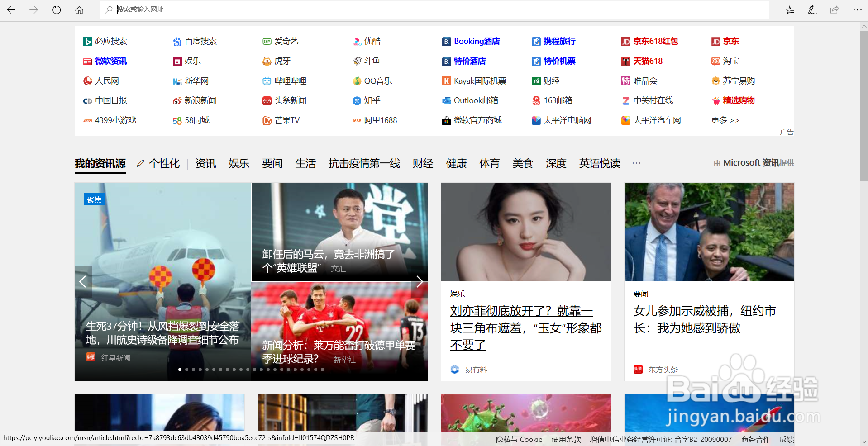Open the 隐私与 Cookie footer link
Image resolution: width=868 pixels, height=446 pixels.
[519, 439]
